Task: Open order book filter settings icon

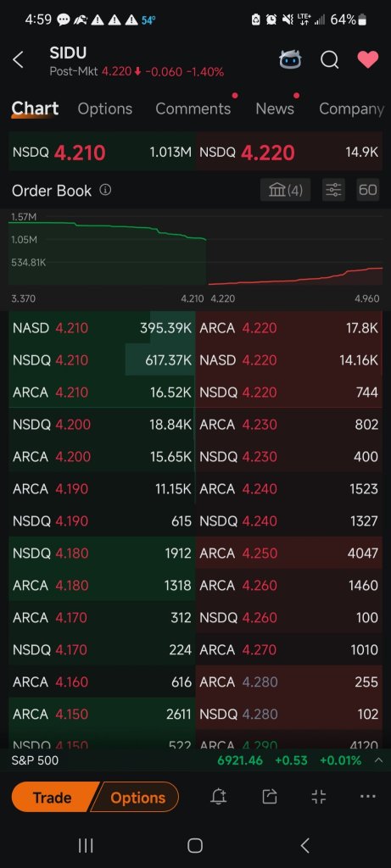Action: click(x=333, y=190)
